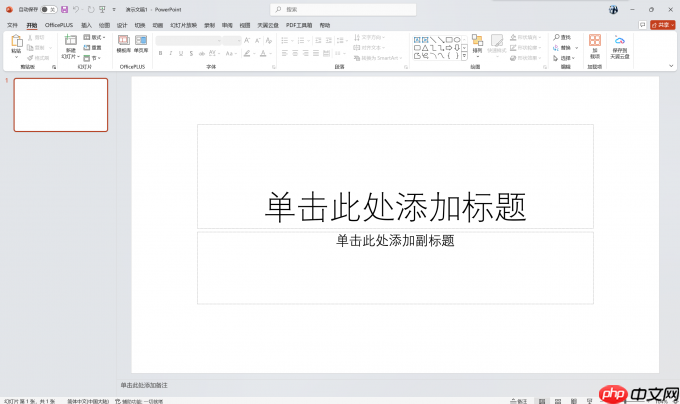Click the orange Share (共享) button
Image resolution: width=680 pixels, height=404 pixels.
(x=662, y=25)
